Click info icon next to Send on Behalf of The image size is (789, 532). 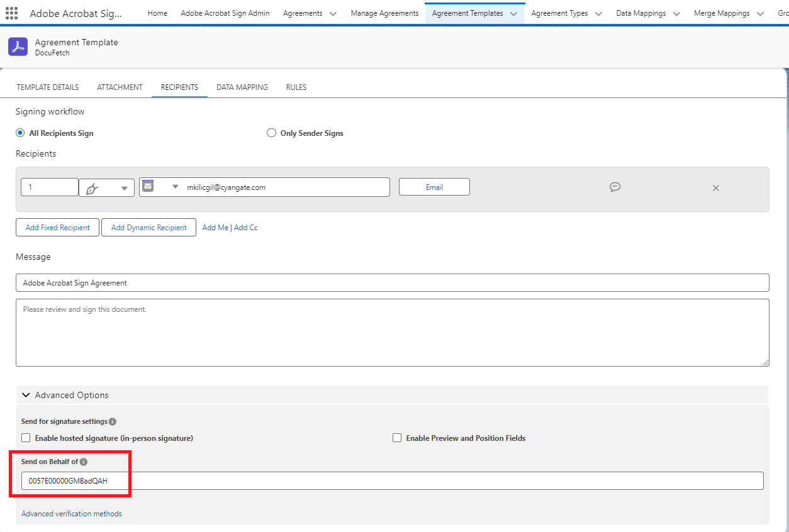[x=84, y=462]
